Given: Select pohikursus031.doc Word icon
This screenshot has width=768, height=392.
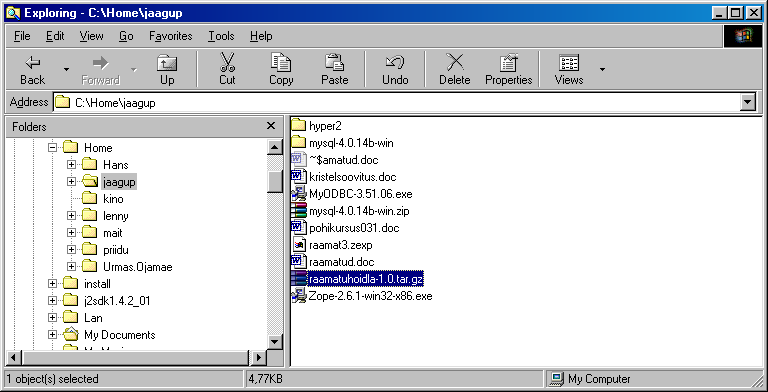Looking at the screenshot, I should 298,228.
